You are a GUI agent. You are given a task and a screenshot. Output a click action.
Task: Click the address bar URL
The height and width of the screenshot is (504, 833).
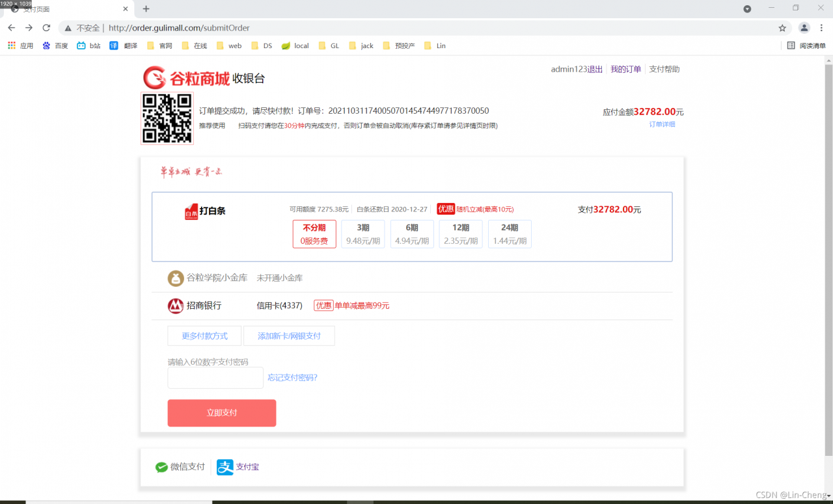click(x=179, y=28)
